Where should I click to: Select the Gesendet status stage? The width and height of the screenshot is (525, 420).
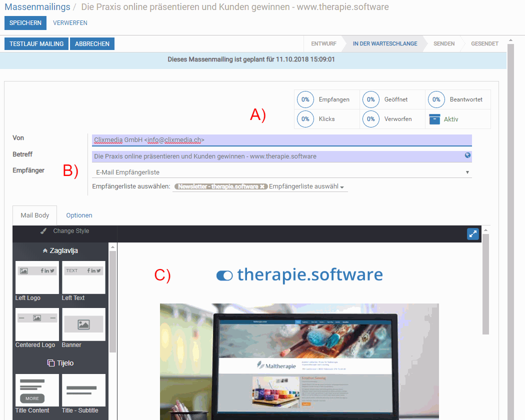click(484, 43)
